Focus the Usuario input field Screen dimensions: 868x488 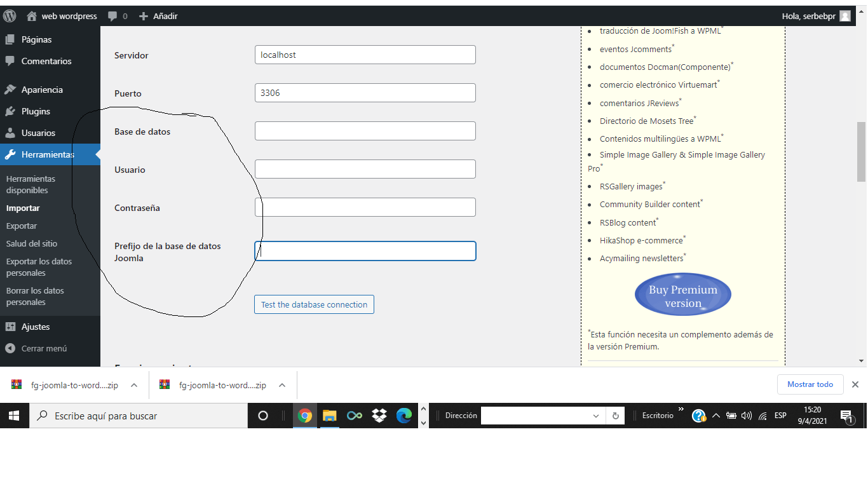coord(365,169)
